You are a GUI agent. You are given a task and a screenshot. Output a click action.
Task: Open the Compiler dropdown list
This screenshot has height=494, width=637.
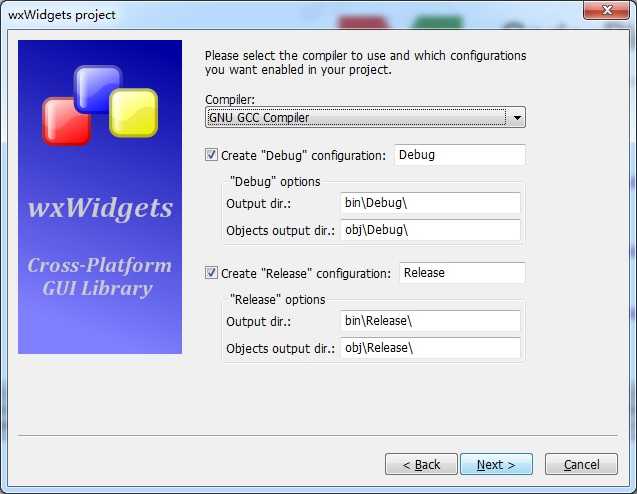(x=365, y=117)
